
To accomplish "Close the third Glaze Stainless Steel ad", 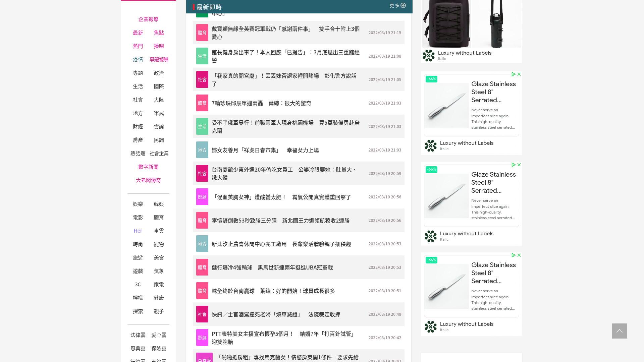I will point(519,255).
